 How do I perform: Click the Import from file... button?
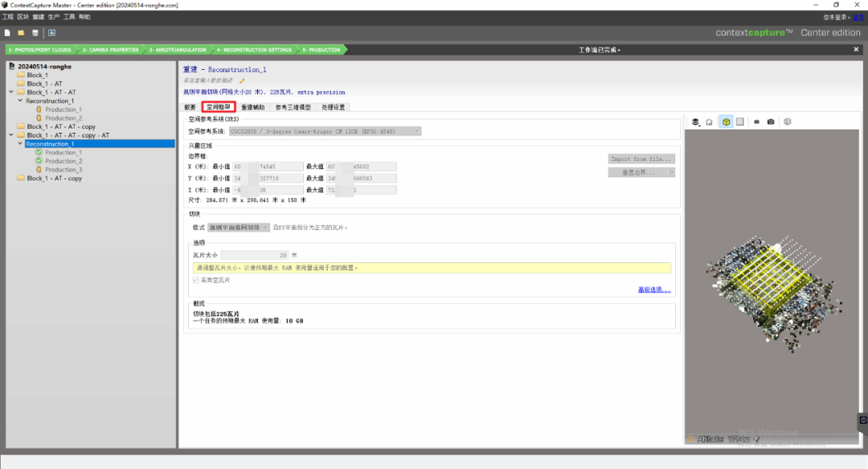641,159
